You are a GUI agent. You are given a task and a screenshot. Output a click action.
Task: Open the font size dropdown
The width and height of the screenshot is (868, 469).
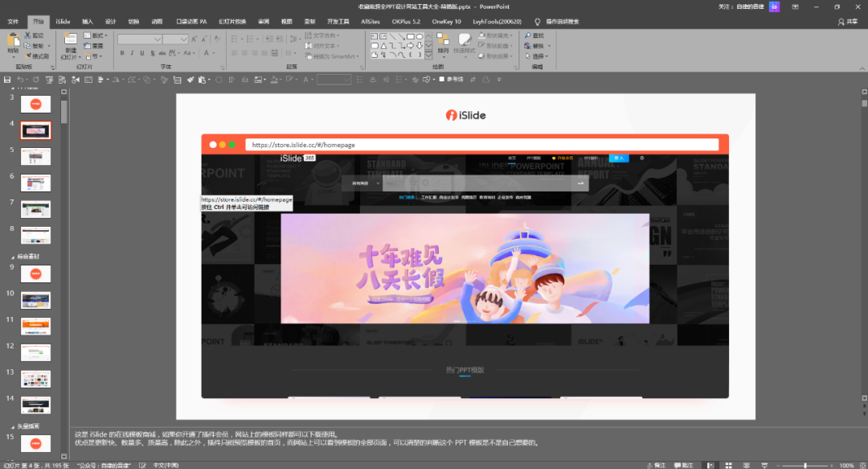(183, 39)
